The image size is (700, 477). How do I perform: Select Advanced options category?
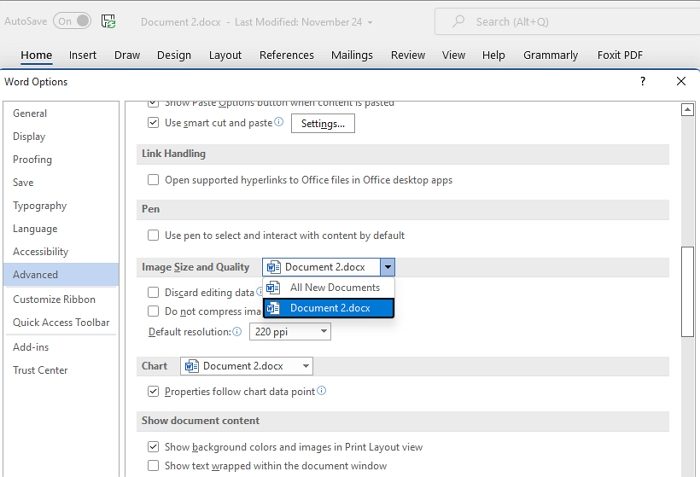61,275
